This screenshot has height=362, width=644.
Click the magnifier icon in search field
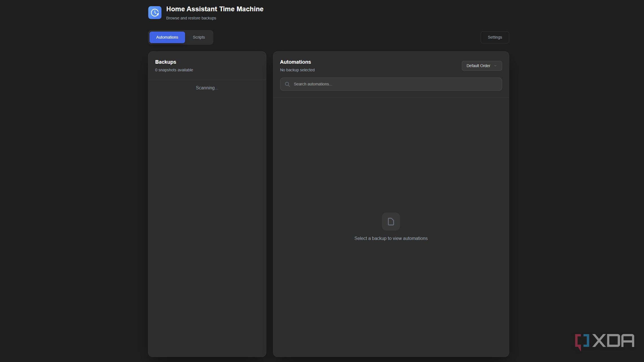(x=287, y=84)
